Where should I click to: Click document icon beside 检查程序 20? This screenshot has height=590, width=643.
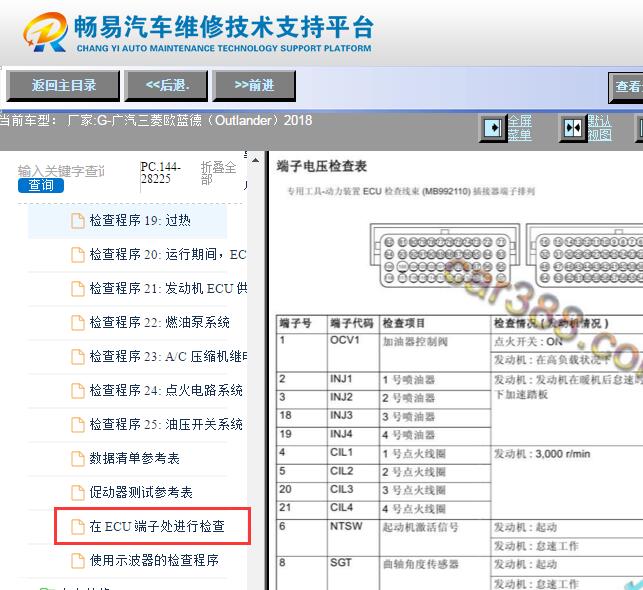pos(78,255)
